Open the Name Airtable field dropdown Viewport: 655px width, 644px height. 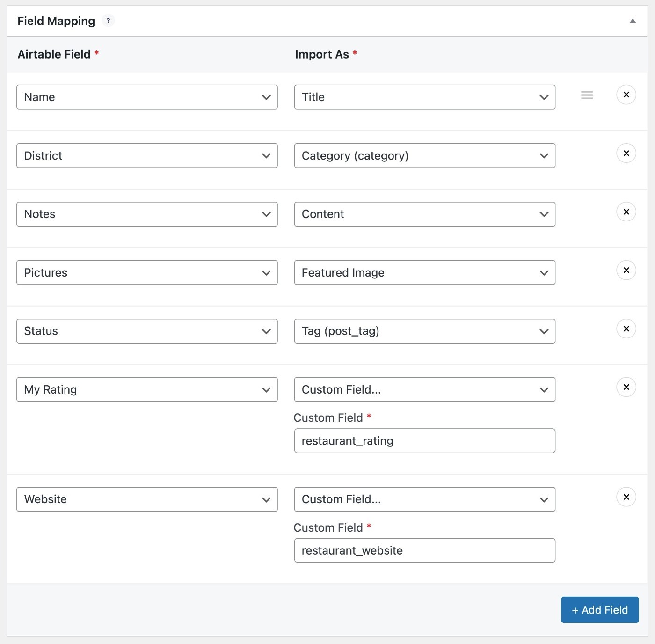(x=147, y=97)
